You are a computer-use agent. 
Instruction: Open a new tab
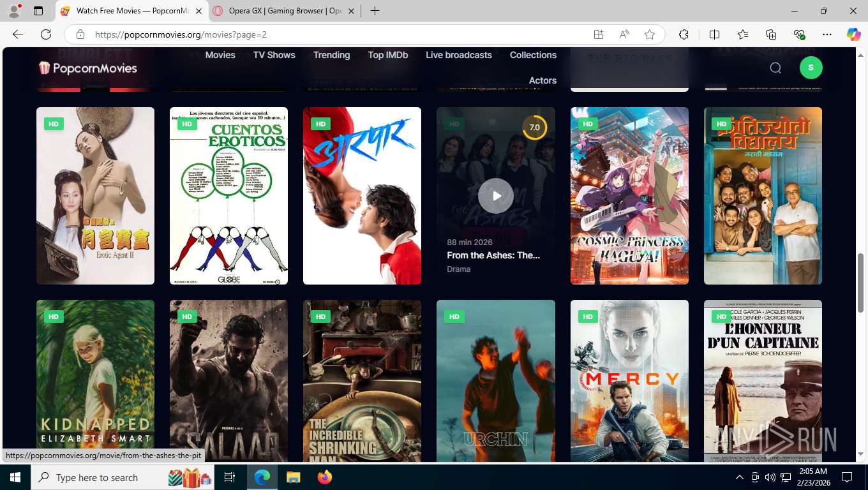click(375, 11)
